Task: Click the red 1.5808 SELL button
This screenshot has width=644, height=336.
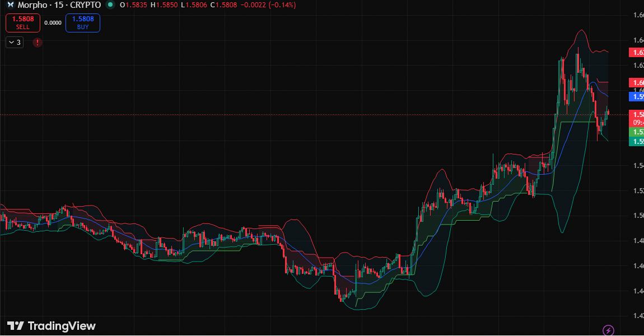Action: pyautogui.click(x=23, y=23)
